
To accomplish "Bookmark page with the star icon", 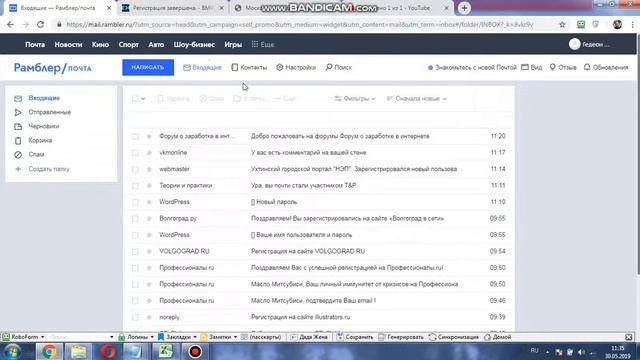I will (x=562, y=24).
